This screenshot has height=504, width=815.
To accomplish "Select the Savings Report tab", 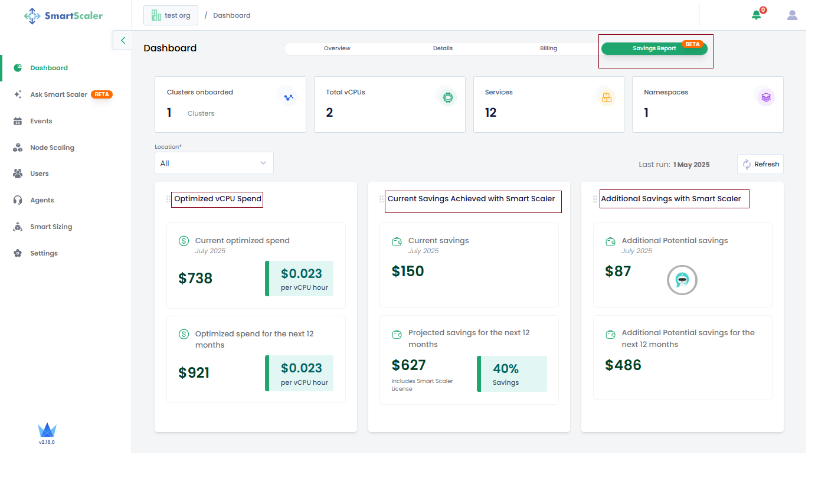I will point(654,48).
